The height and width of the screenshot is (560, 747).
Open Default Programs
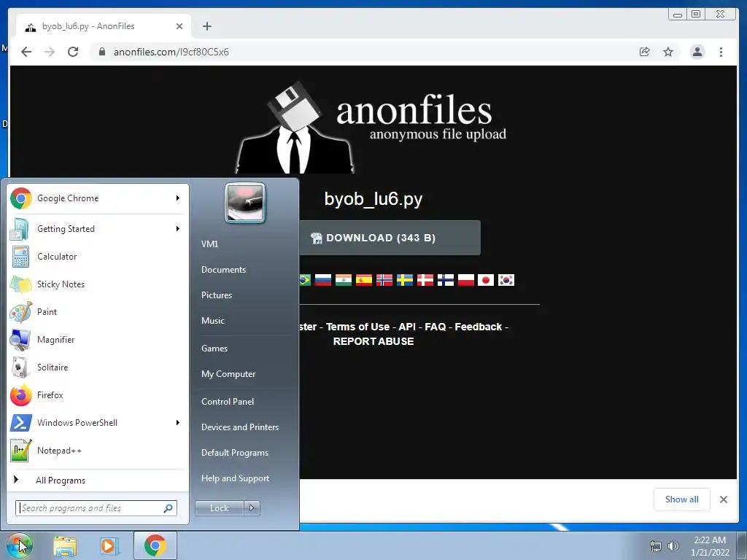[x=235, y=453]
